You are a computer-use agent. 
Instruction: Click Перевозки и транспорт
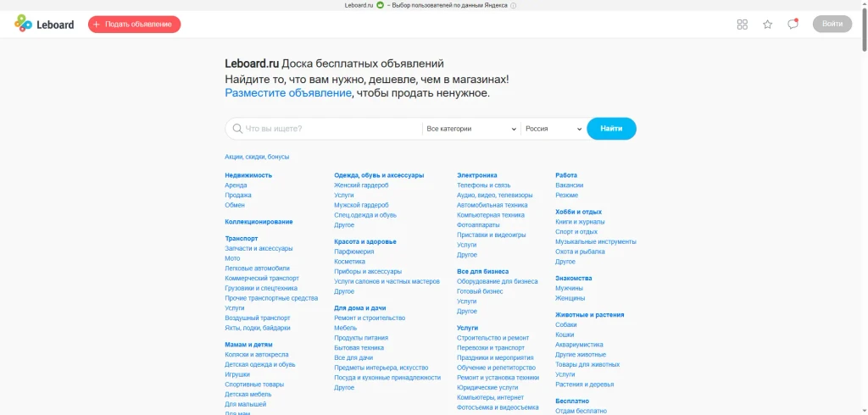491,348
